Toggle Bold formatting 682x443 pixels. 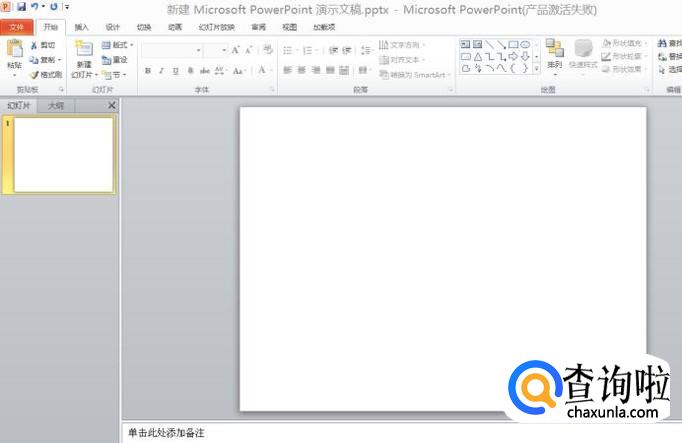click(148, 70)
